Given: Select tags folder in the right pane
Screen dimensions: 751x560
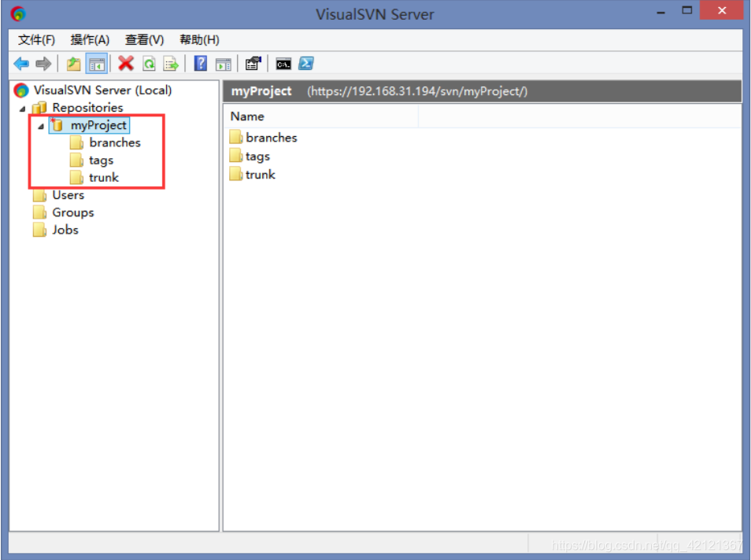Looking at the screenshot, I should tap(257, 156).
